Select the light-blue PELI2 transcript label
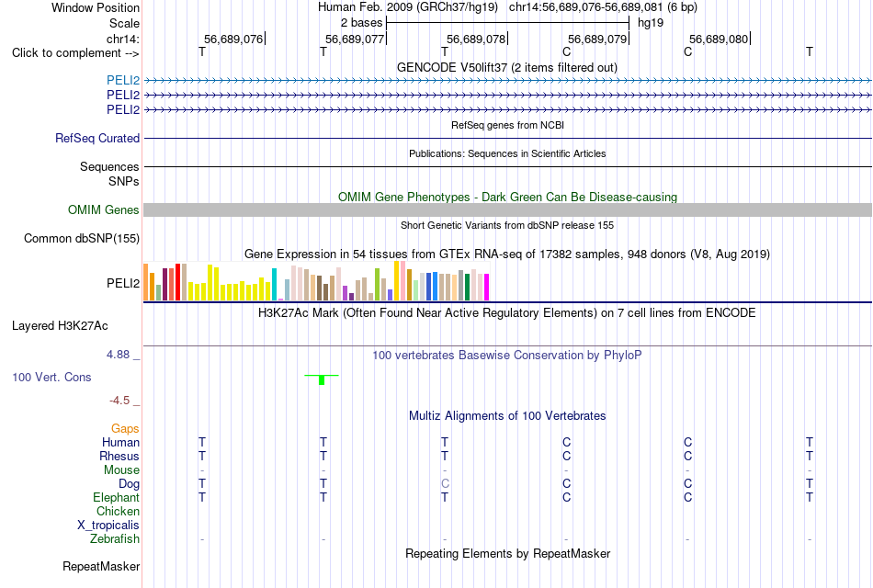Image resolution: width=873 pixels, height=588 pixels. pyautogui.click(x=123, y=81)
